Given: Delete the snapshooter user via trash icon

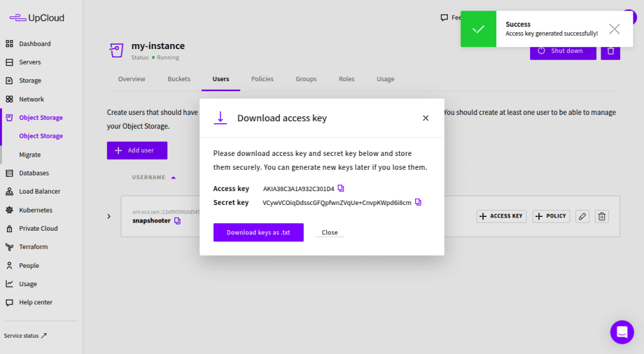Looking at the screenshot, I should tap(602, 216).
